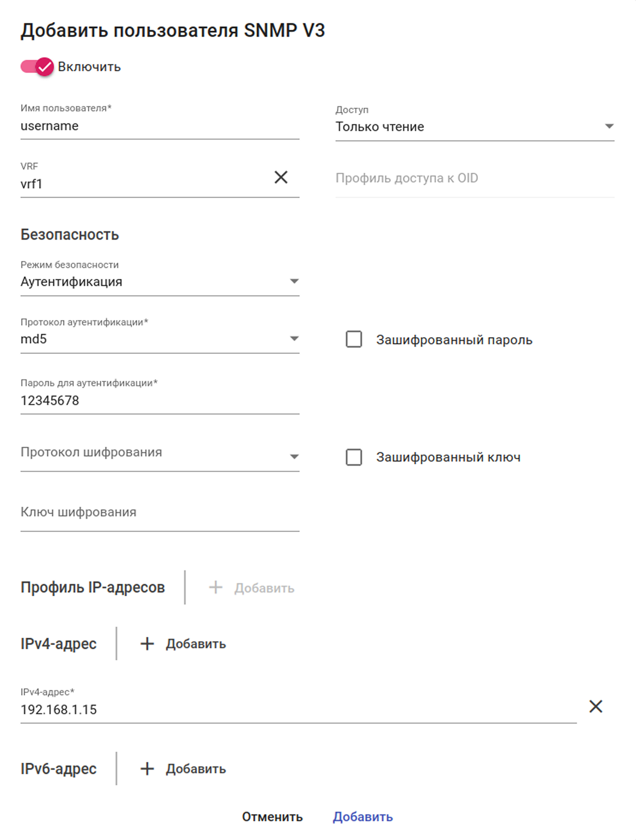Select the Профиль доступа к OID field
The width and height of the screenshot is (636, 840).
475,178
